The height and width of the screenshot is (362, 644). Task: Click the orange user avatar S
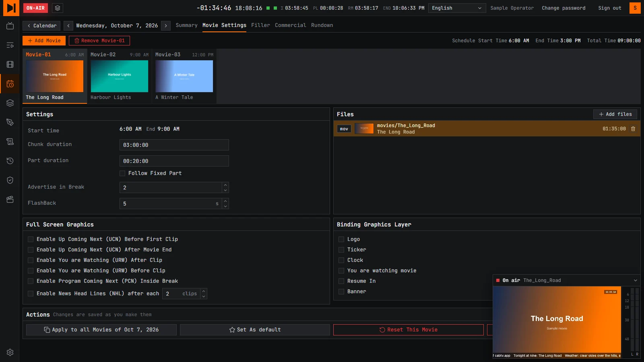(635, 8)
